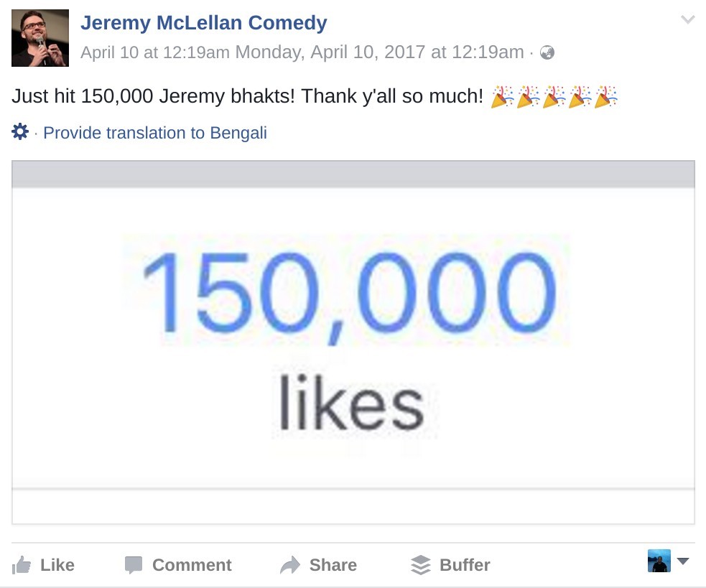Click the thumbs-up Like icon
The width and height of the screenshot is (706, 588).
pyautogui.click(x=22, y=565)
